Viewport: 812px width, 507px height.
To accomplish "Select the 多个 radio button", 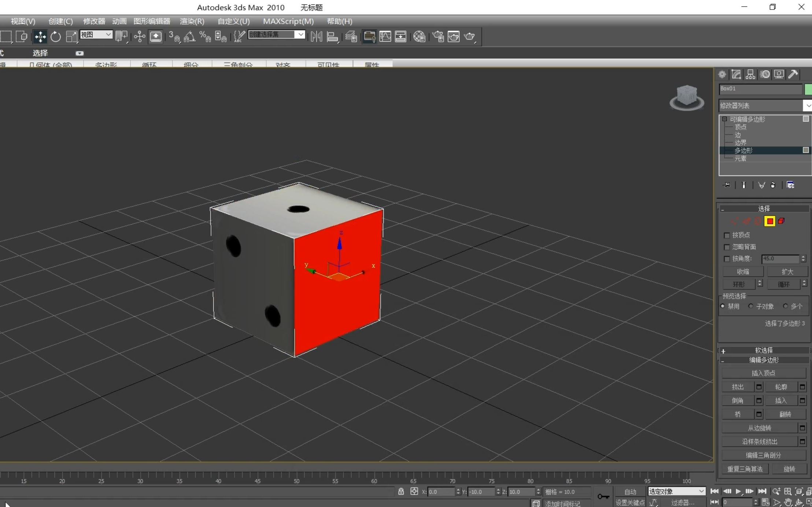I will [785, 306].
